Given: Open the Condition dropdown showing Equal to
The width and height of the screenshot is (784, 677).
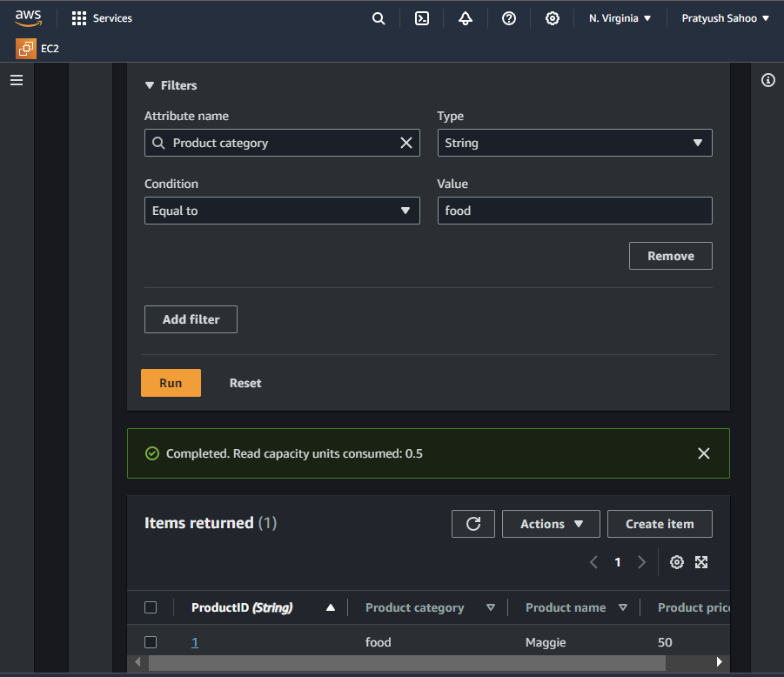Looking at the screenshot, I should 282,211.
